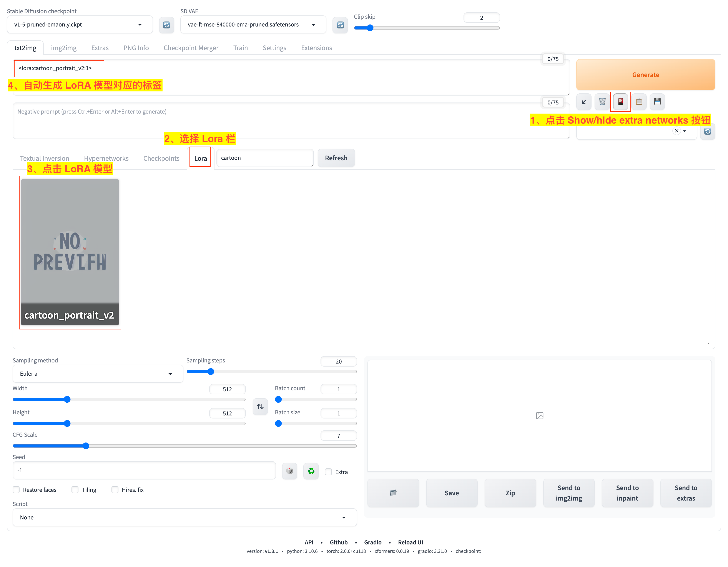Click the trash icon to clear prompt
The width and height of the screenshot is (728, 567).
[602, 102]
